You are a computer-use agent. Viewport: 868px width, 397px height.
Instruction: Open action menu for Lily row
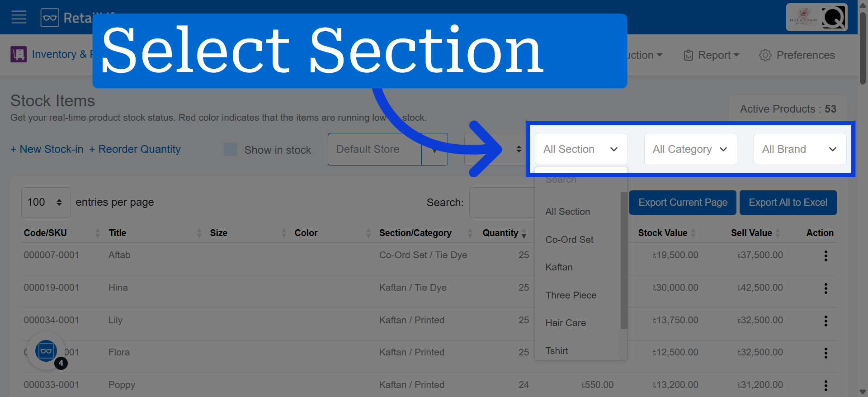tap(826, 321)
